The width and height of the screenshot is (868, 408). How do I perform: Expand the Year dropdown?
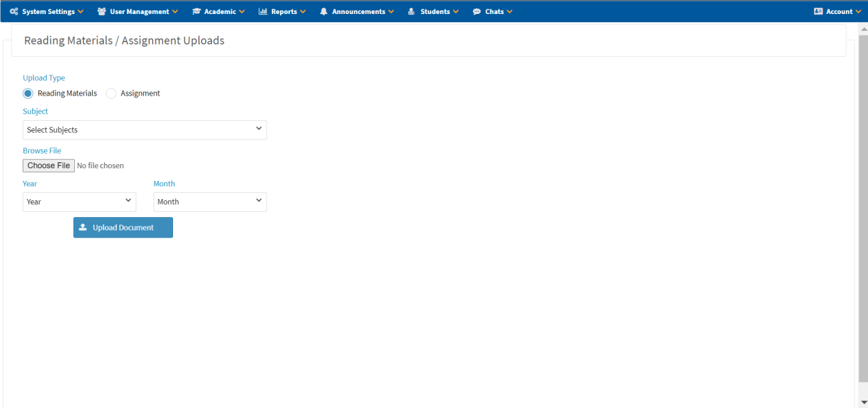point(79,202)
